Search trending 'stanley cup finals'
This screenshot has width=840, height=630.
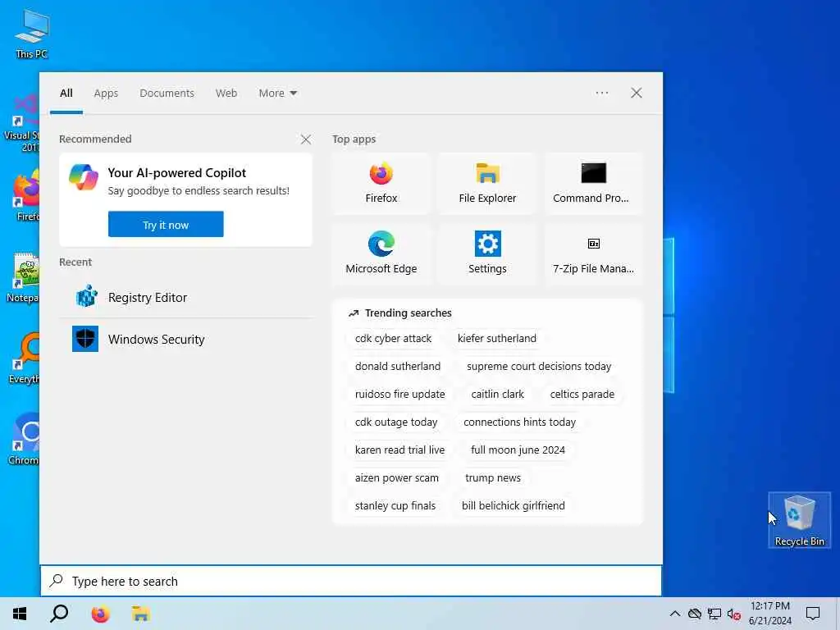395,505
